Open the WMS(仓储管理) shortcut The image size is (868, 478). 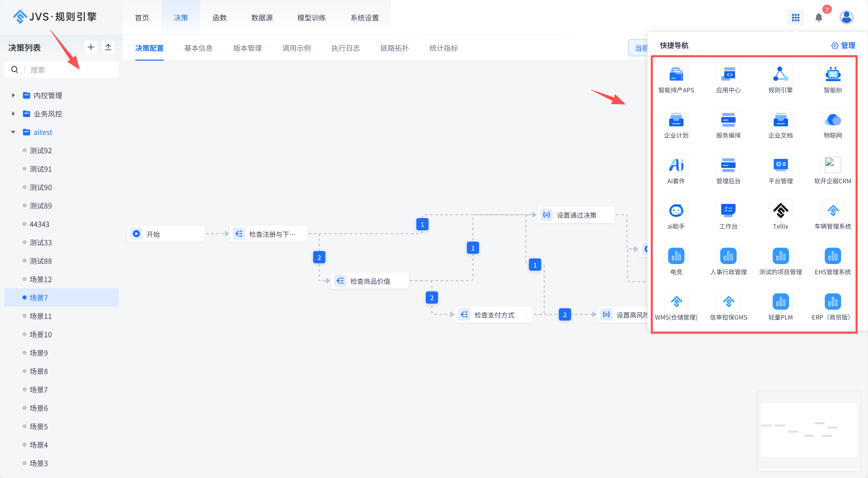[x=676, y=302]
